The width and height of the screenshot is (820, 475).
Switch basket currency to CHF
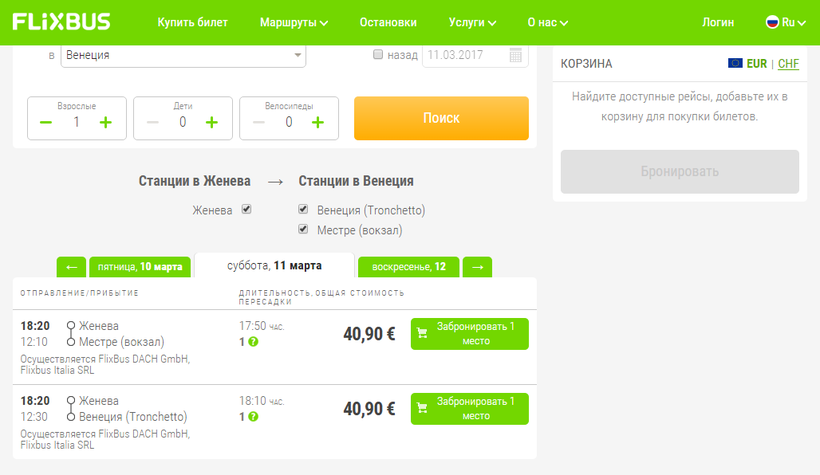788,64
